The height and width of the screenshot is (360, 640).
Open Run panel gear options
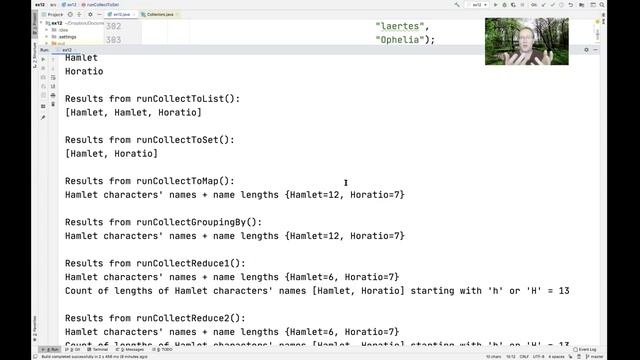tap(587, 50)
